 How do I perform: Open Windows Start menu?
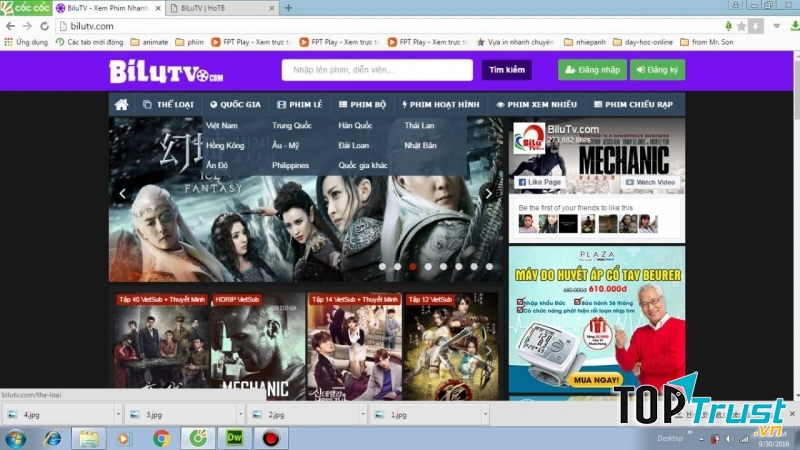tap(15, 438)
